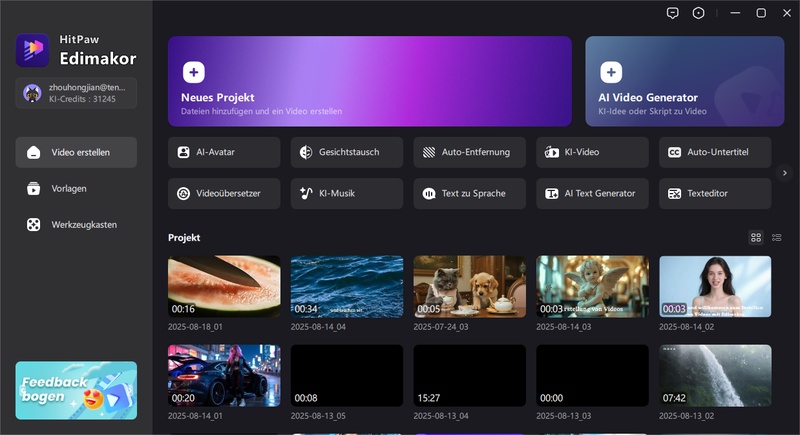Click the Vorlagen sidebar icon

coord(34,189)
